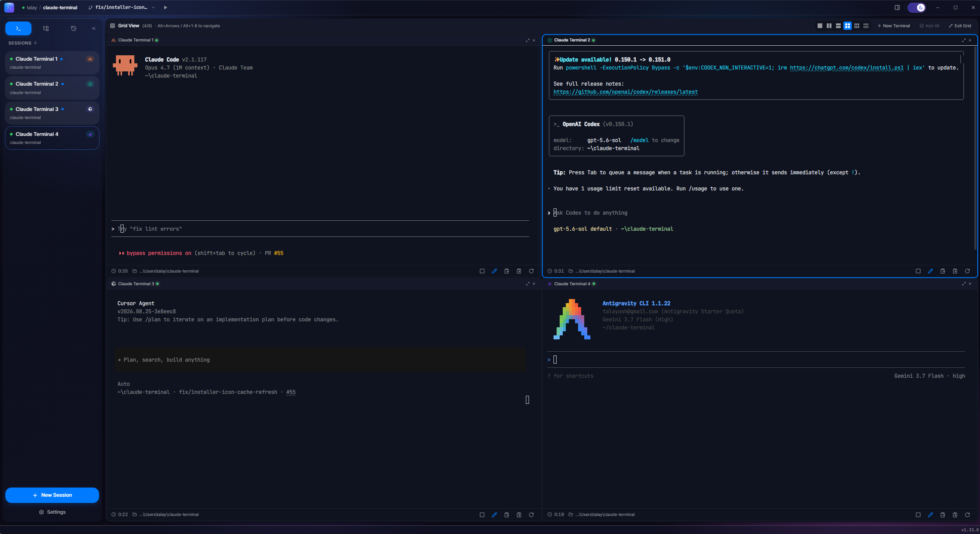Click the claude-terminal project name in title bar
This screenshot has height=534, width=980.
(x=60, y=7)
